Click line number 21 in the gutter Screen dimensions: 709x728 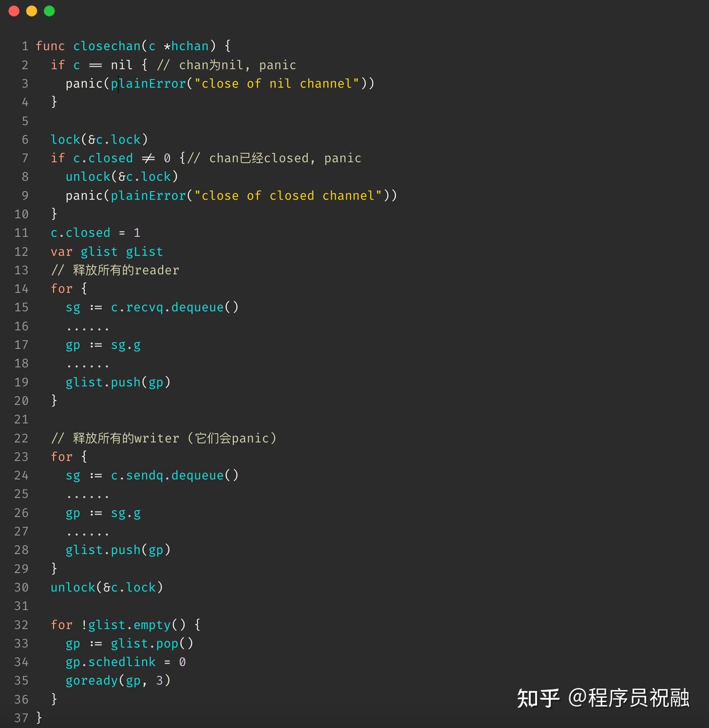(21, 419)
